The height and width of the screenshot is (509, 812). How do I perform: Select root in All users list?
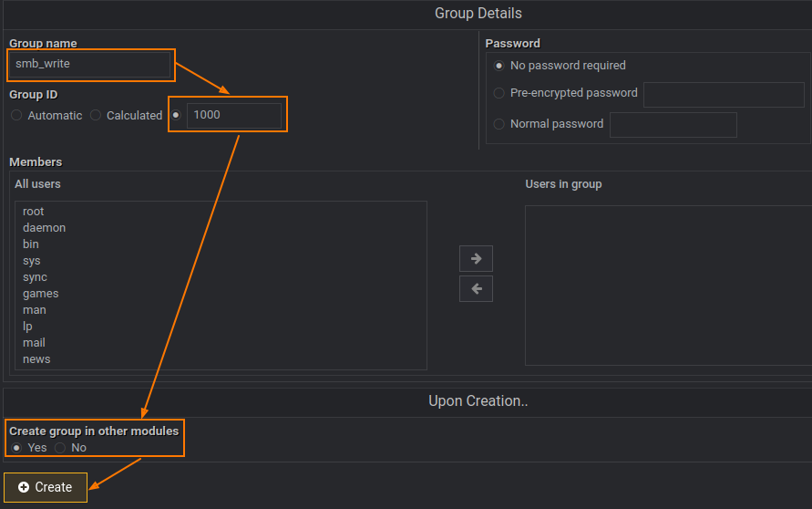point(34,212)
